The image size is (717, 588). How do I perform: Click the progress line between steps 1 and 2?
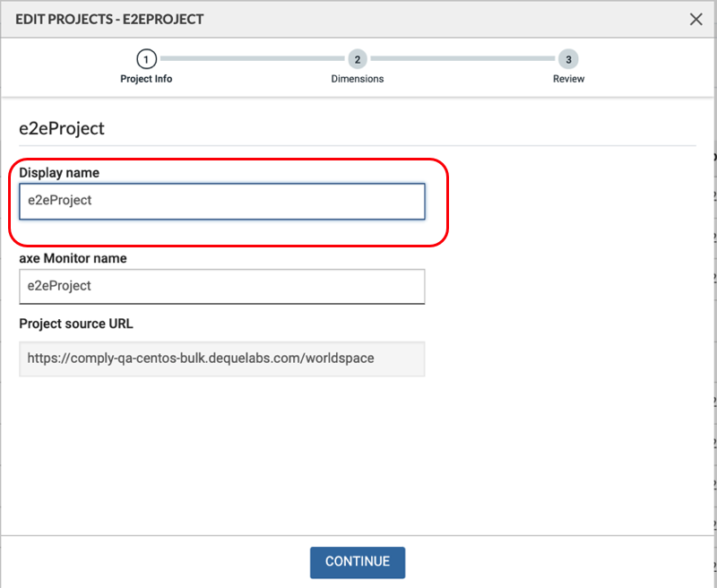(x=252, y=58)
